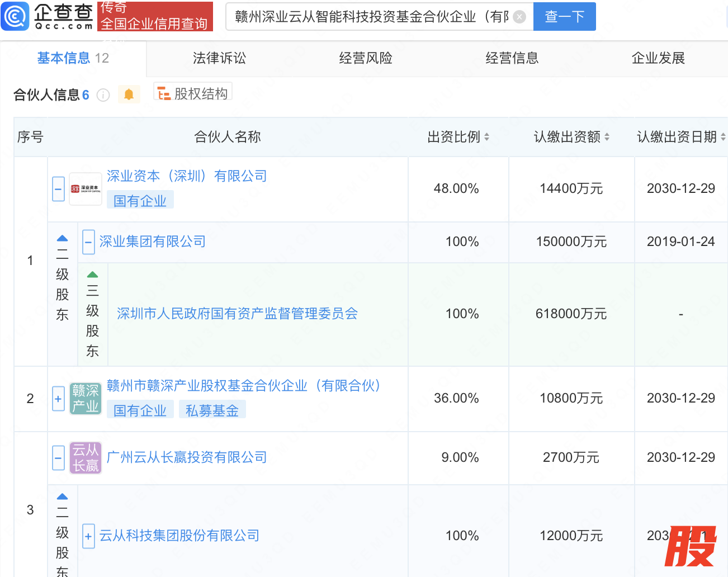The width and height of the screenshot is (728, 577).
Task: Open the 经营风险 tab
Action: [366, 58]
